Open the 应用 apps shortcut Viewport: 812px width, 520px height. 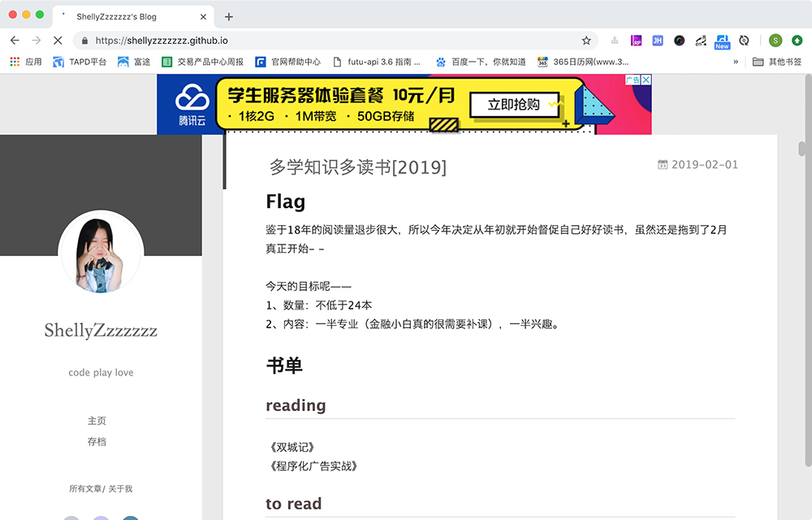pyautogui.click(x=26, y=62)
